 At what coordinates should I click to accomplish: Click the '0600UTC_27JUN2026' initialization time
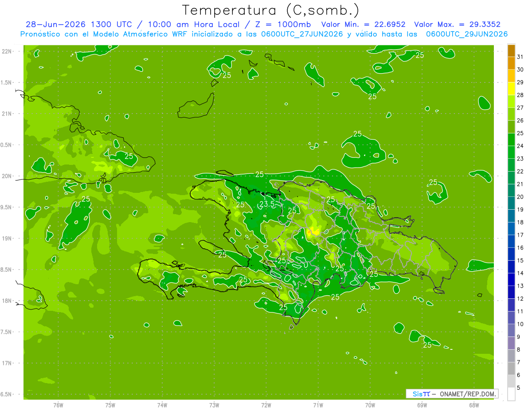(300, 34)
